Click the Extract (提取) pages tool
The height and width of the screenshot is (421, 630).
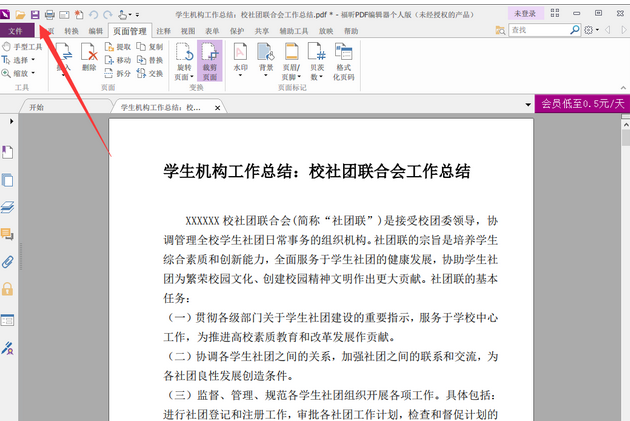(x=118, y=47)
